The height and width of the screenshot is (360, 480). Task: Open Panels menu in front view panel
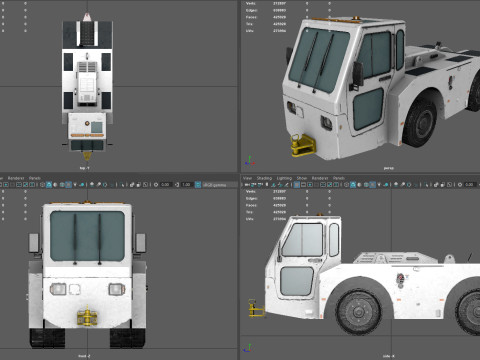click(x=34, y=178)
